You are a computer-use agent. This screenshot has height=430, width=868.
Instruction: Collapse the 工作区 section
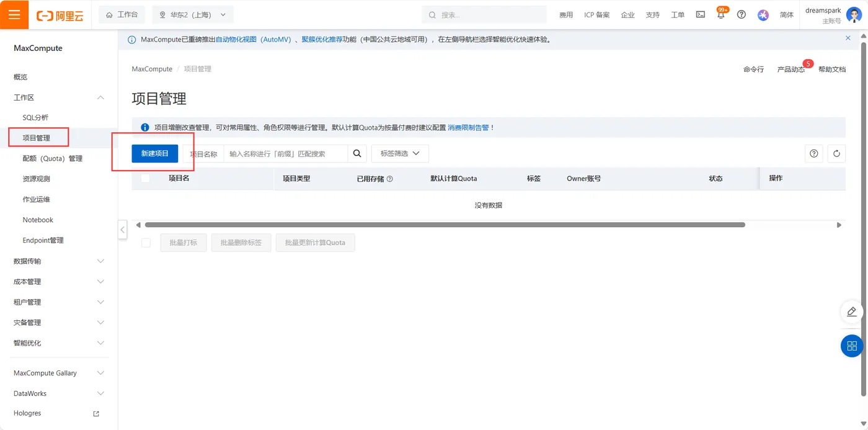(101, 97)
